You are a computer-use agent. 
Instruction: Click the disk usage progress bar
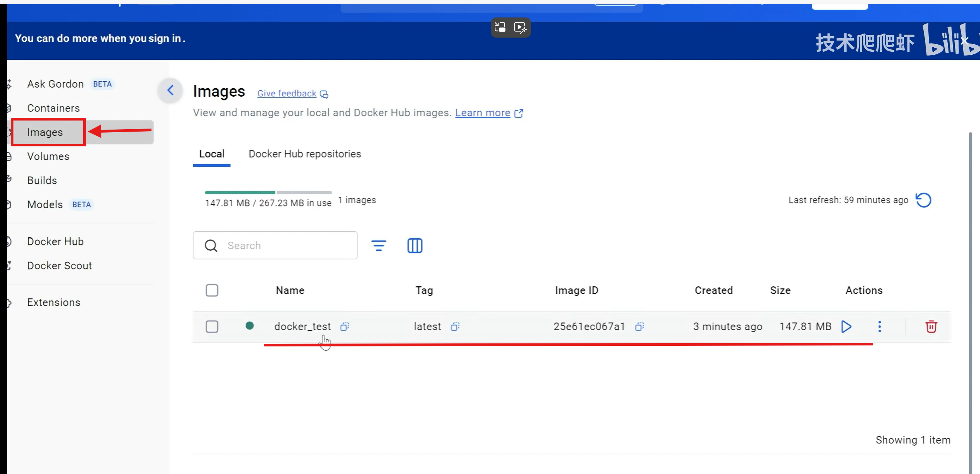[x=268, y=193]
